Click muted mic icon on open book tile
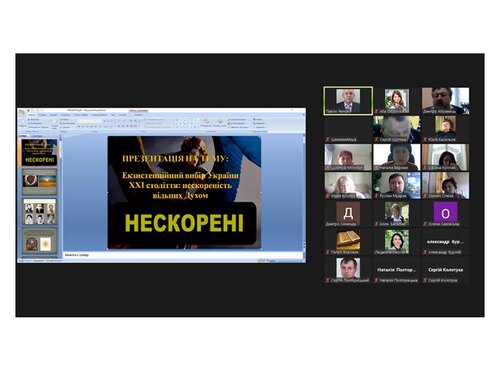The height and width of the screenshot is (370, 500). (x=328, y=252)
